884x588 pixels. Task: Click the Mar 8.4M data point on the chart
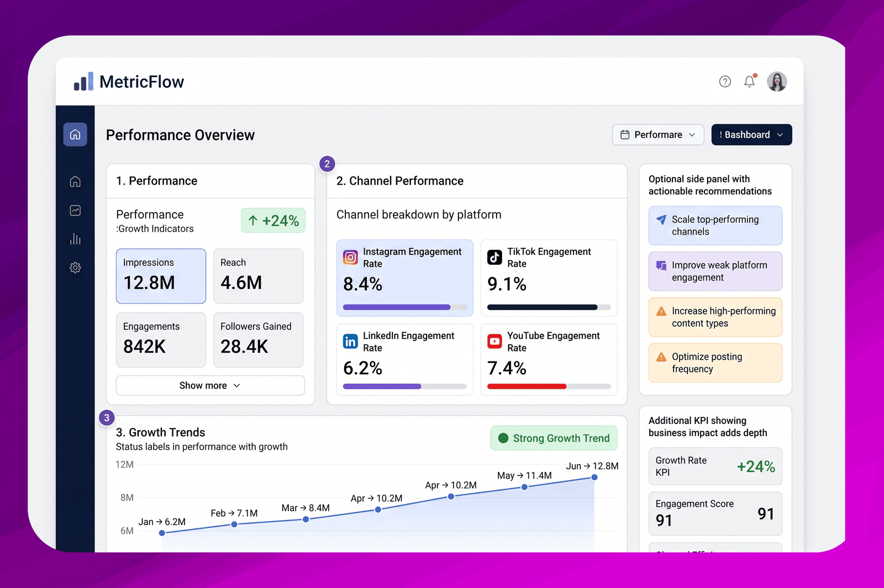306,519
